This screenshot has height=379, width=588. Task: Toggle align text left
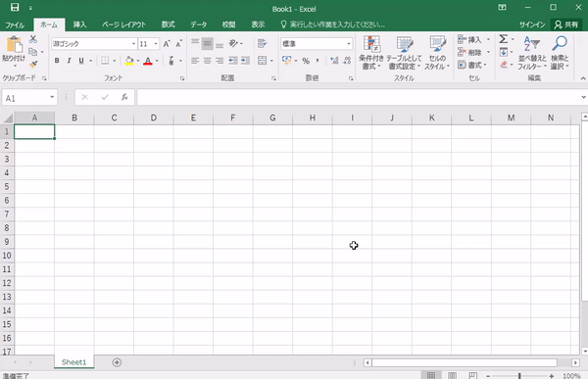tap(195, 61)
